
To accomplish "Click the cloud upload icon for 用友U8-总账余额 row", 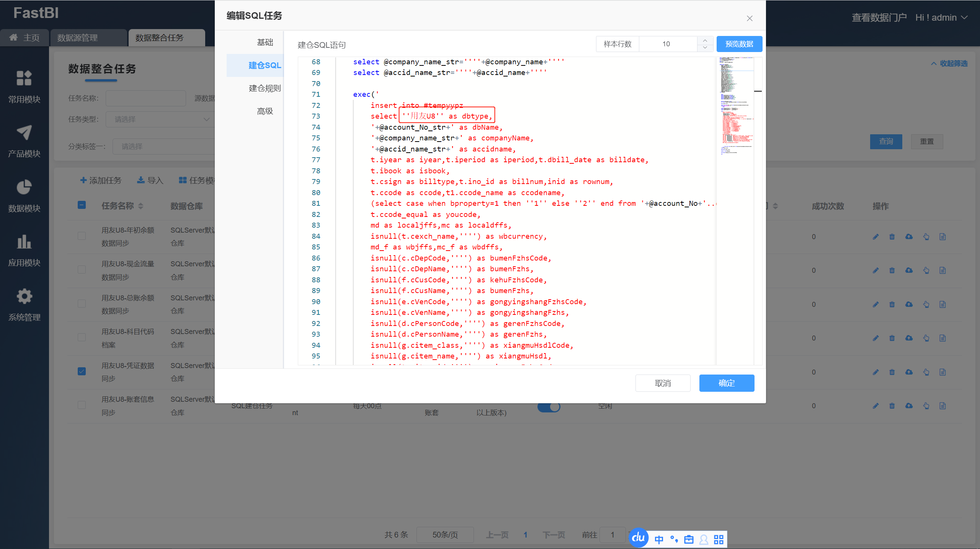I will (x=909, y=305).
